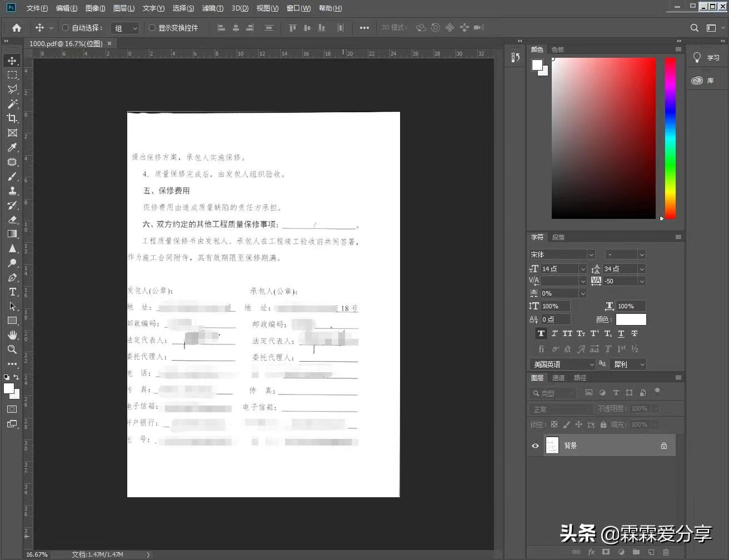Select the Eyedropper tool
The image size is (729, 560).
click(12, 147)
